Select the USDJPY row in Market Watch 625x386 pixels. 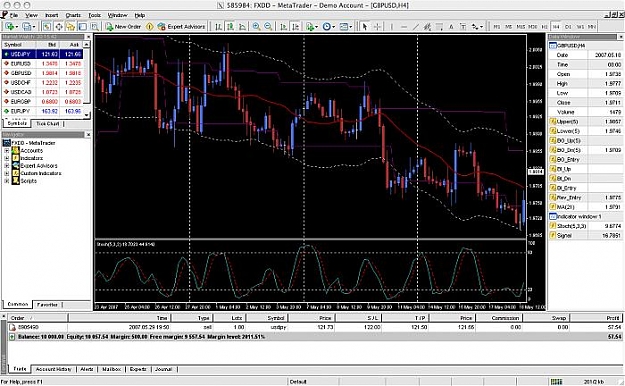pos(42,54)
